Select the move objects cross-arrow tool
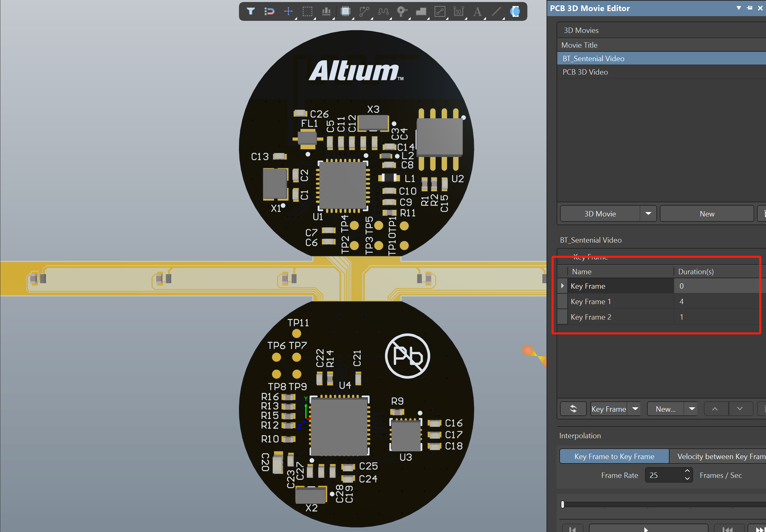 [x=288, y=11]
